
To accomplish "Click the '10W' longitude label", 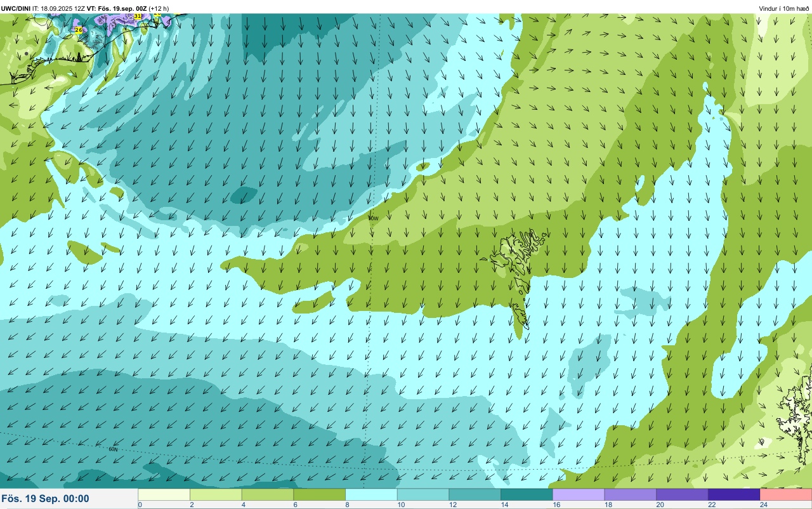I will tap(374, 218).
